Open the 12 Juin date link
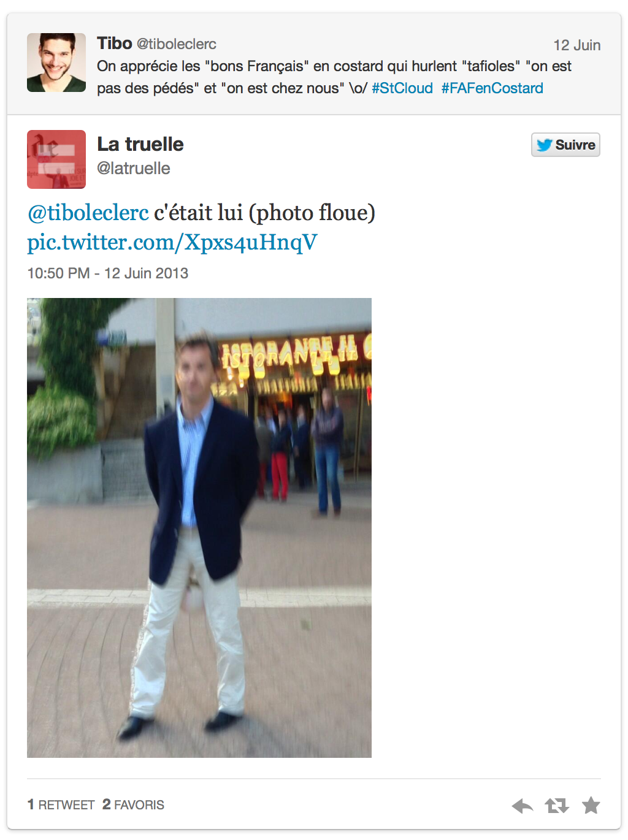This screenshot has width=628, height=840. coord(577,45)
